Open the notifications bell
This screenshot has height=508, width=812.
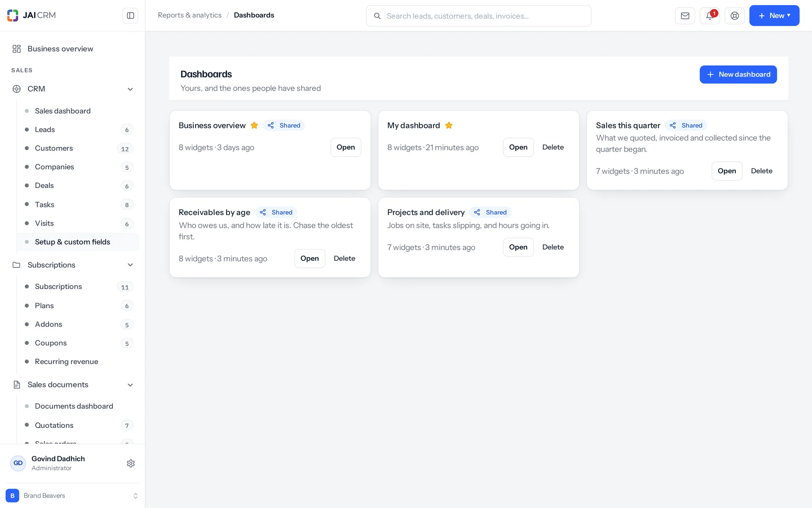[710, 16]
